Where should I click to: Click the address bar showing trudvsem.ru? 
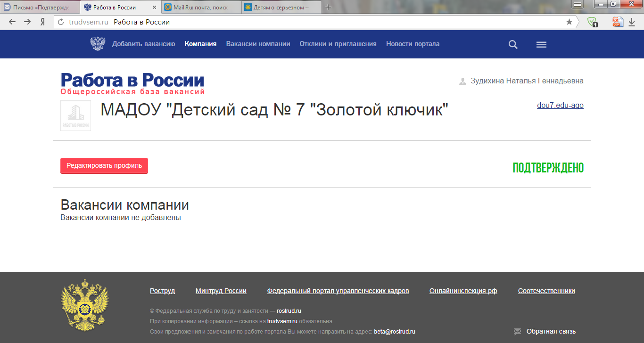pos(311,22)
